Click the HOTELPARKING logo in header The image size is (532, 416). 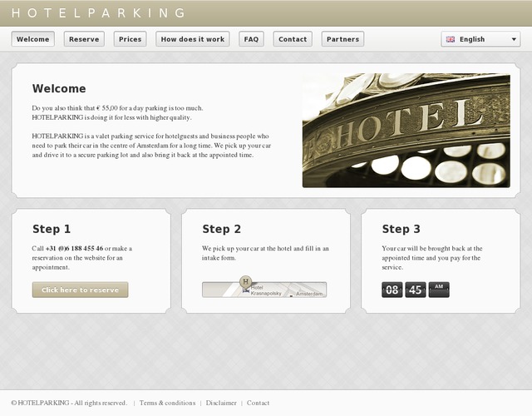[x=99, y=13]
